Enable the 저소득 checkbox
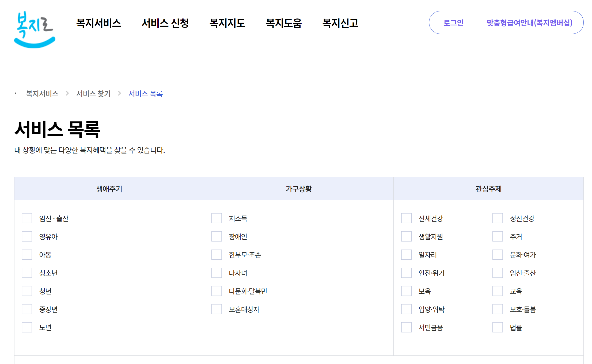This screenshot has width=592, height=364. [217, 218]
